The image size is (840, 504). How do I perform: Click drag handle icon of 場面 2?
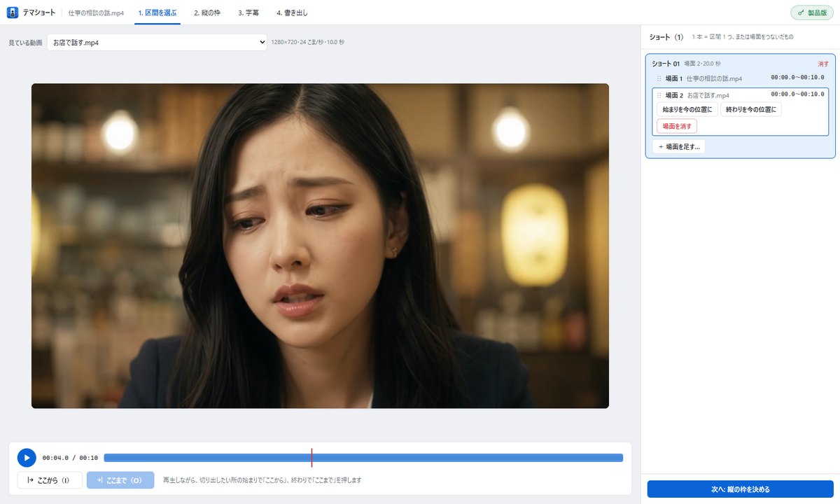659,95
